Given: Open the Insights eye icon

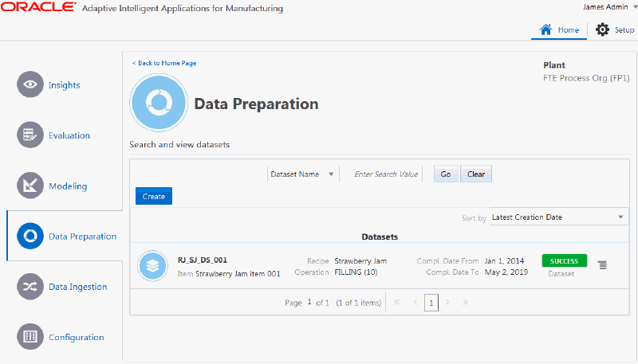Looking at the screenshot, I should tap(30, 84).
